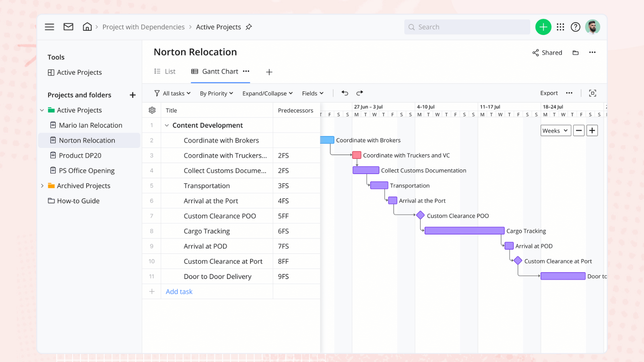Open the apps grid launcher icon
This screenshot has height=362, width=644.
tap(560, 27)
